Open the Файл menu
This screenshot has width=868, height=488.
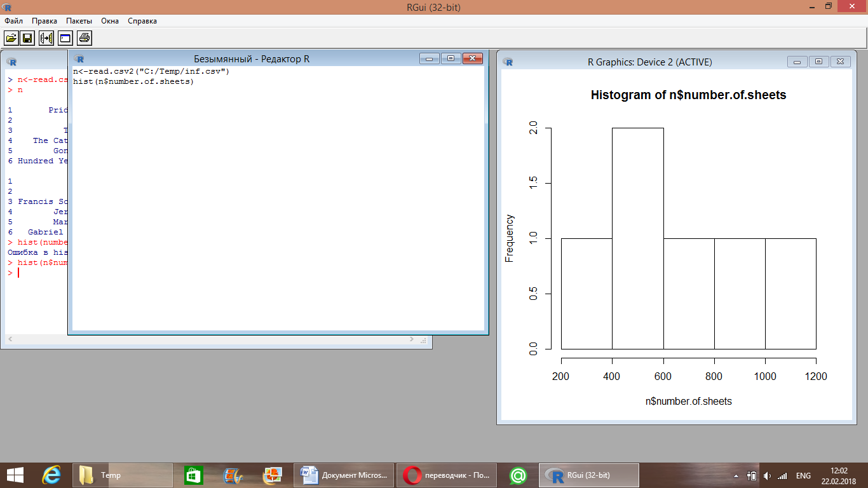tap(13, 21)
